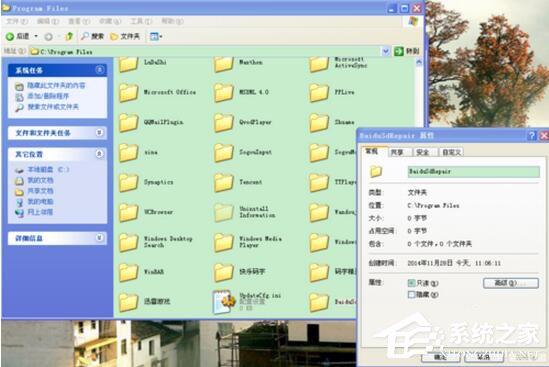Image resolution: width=549 pixels, height=367 pixels.
Task: Toggle the Folders (文件夹) pane button
Action: [x=125, y=36]
